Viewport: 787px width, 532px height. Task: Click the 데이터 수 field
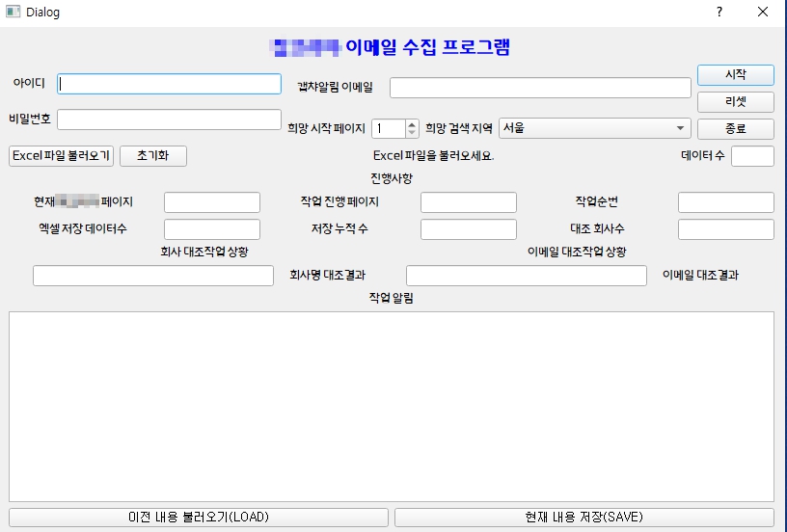(x=752, y=156)
